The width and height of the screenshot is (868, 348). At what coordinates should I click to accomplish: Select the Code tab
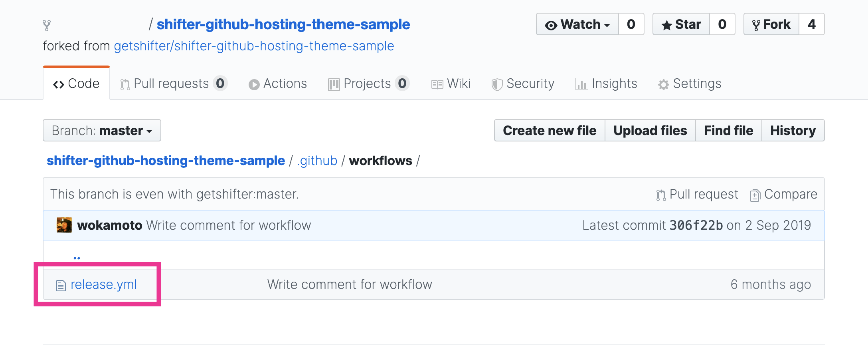(x=76, y=84)
